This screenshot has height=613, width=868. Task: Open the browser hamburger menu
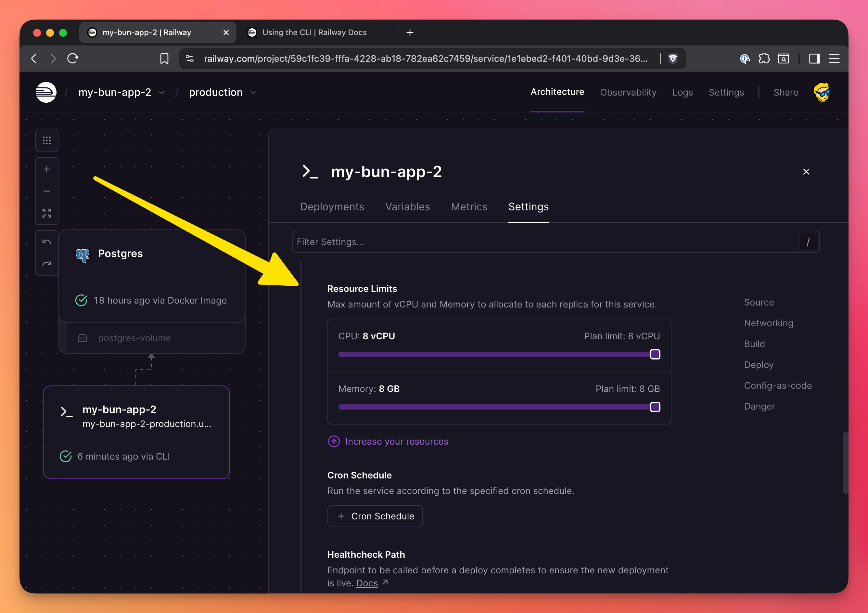click(834, 59)
